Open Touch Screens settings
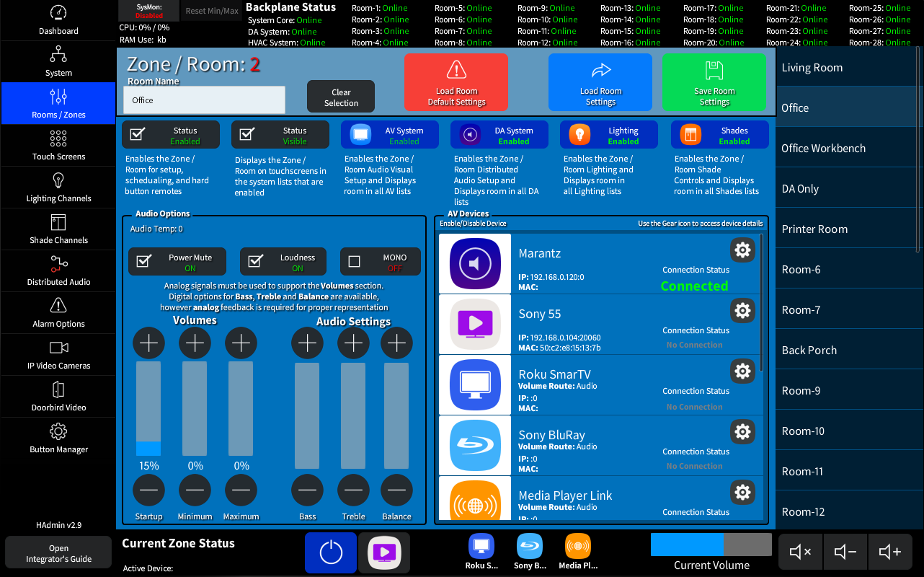Screen dimensions: 924x577 58,146
